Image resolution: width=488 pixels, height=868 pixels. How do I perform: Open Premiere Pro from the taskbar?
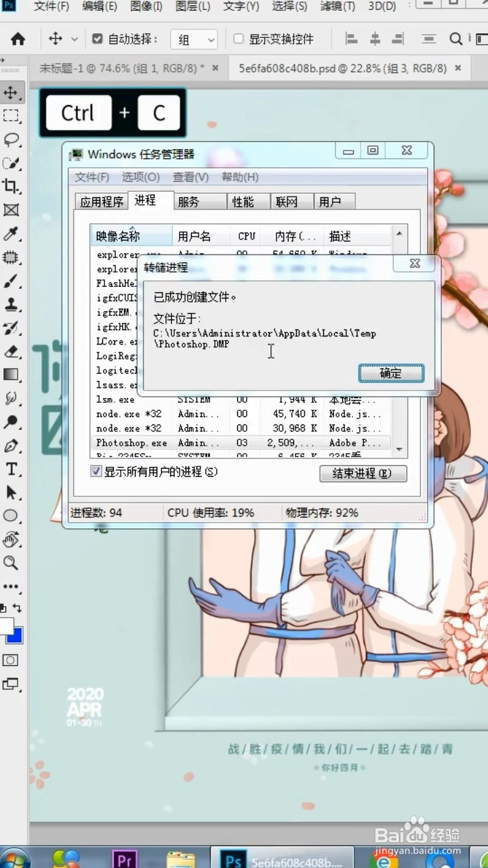click(x=124, y=860)
